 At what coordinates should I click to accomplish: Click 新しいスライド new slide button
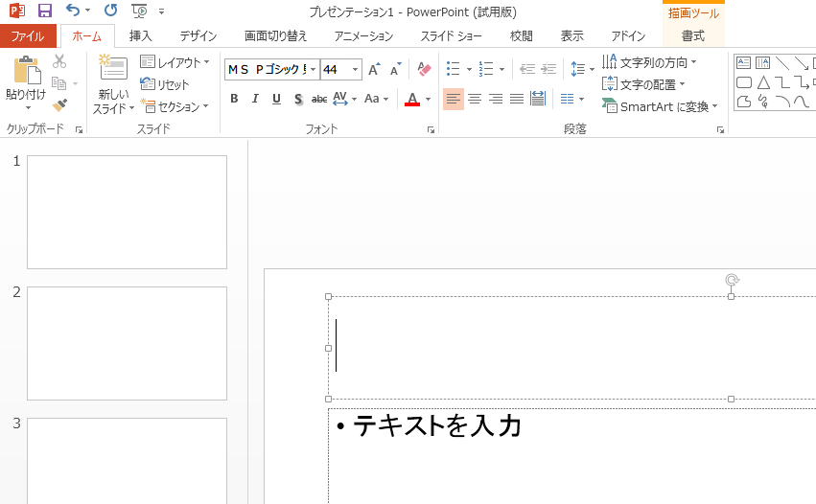pyautogui.click(x=113, y=84)
